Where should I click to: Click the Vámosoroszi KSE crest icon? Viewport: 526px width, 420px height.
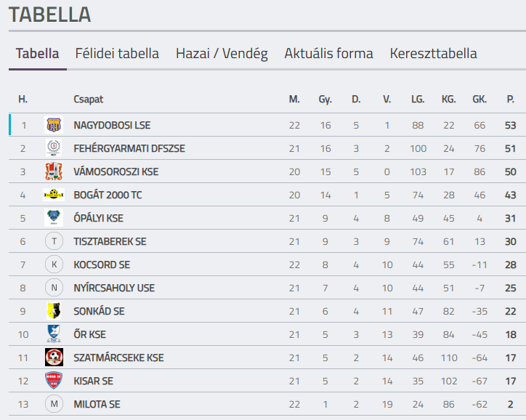54,171
